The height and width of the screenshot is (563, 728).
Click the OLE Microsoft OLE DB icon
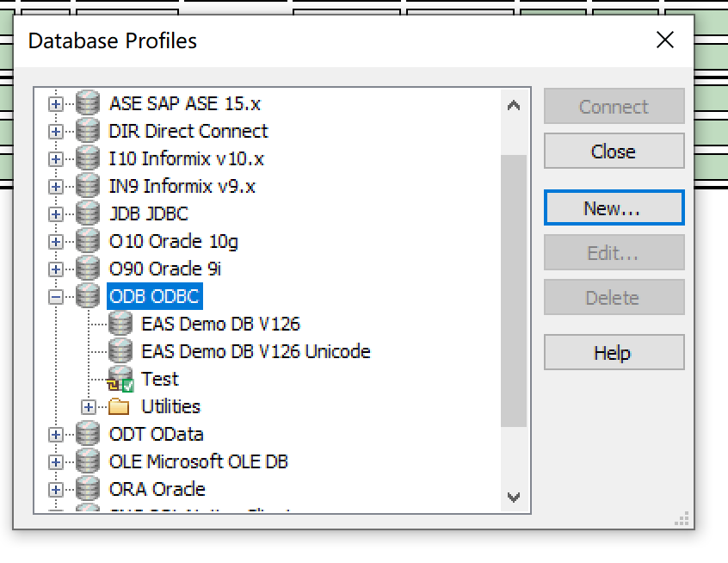[88, 462]
